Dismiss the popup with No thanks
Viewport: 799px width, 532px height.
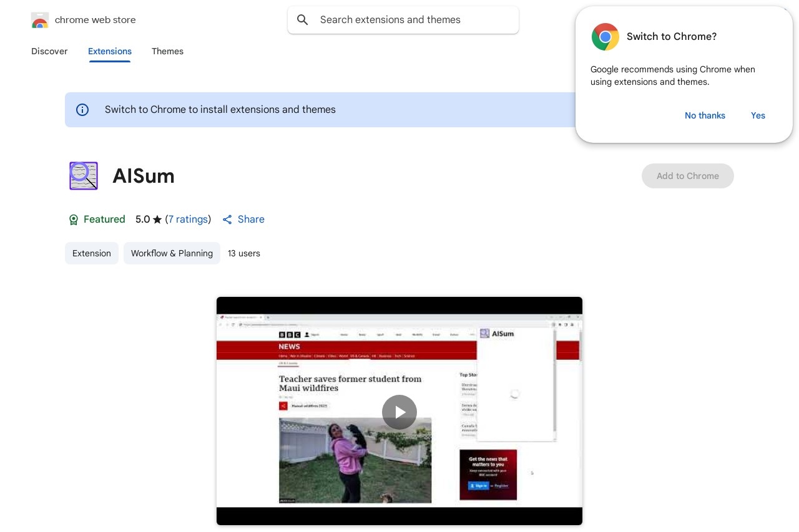(x=705, y=115)
